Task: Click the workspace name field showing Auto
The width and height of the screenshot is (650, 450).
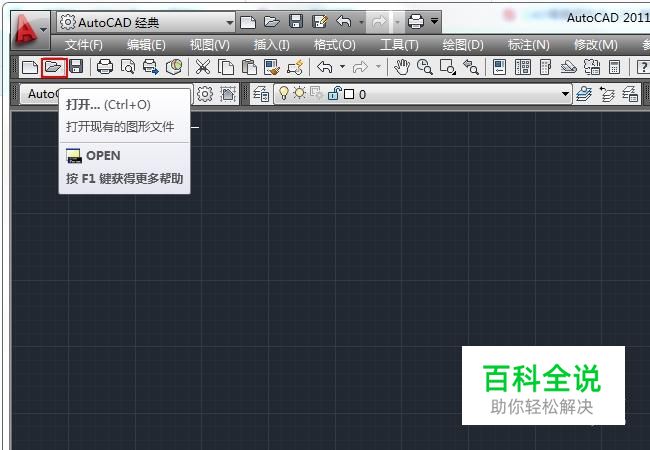Action: click(107, 94)
